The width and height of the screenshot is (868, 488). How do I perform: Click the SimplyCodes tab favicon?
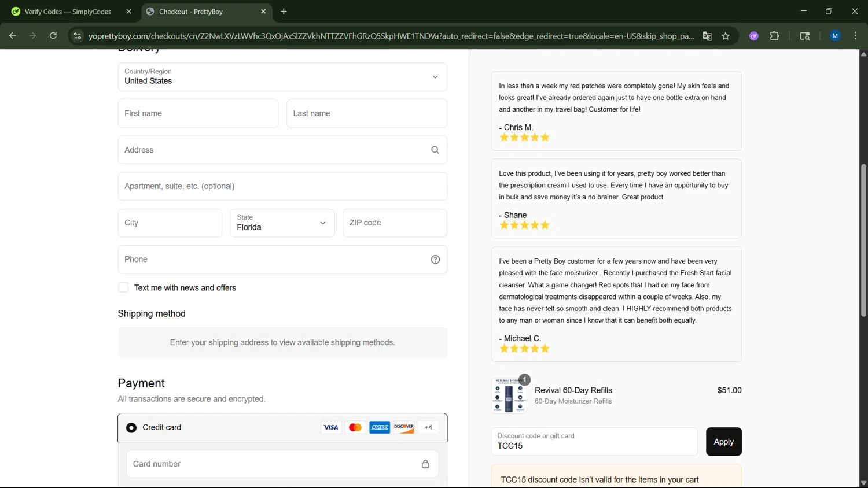[16, 12]
